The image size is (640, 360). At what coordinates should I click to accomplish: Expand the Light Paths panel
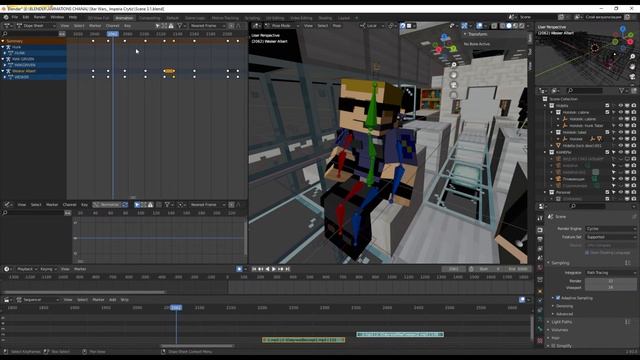point(561,322)
